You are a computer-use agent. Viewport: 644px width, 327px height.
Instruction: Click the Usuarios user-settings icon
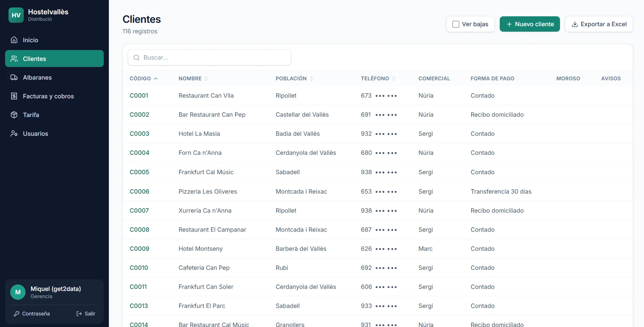click(14, 133)
